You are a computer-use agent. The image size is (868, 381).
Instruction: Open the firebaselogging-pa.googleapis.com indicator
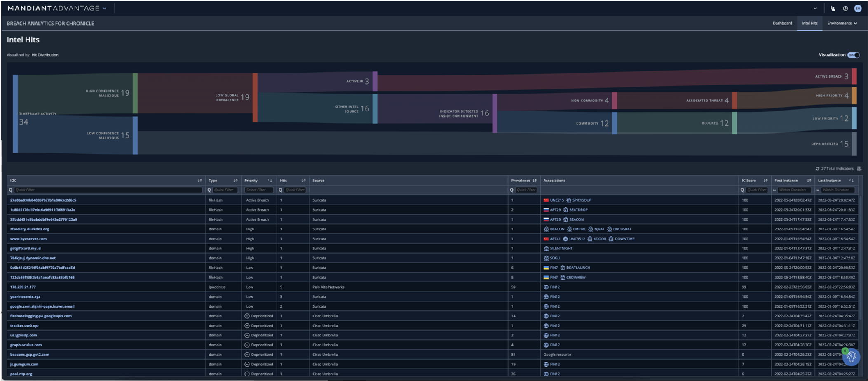(x=41, y=316)
